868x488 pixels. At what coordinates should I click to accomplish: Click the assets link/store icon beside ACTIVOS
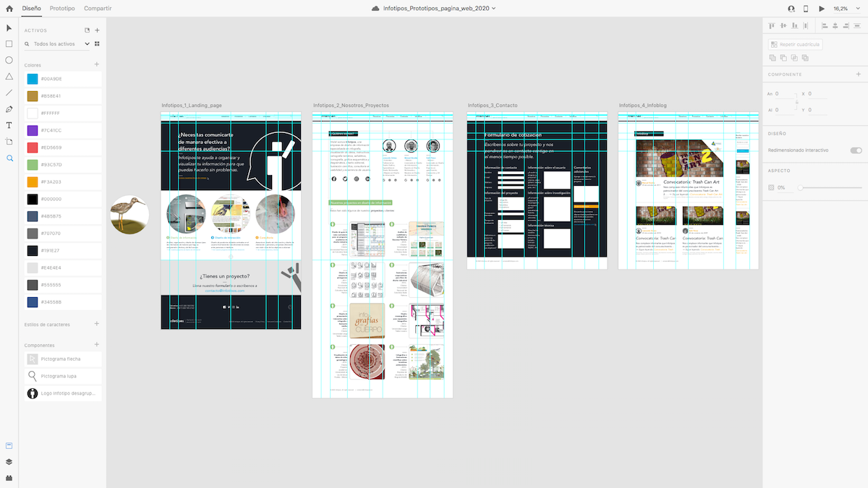88,30
